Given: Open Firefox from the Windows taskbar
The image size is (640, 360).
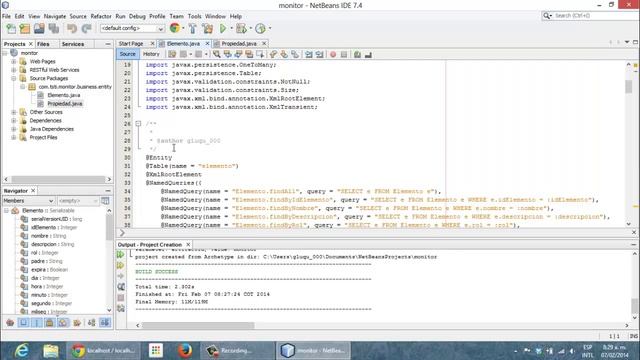Looking at the screenshot, I should pyautogui.click(x=184, y=351).
